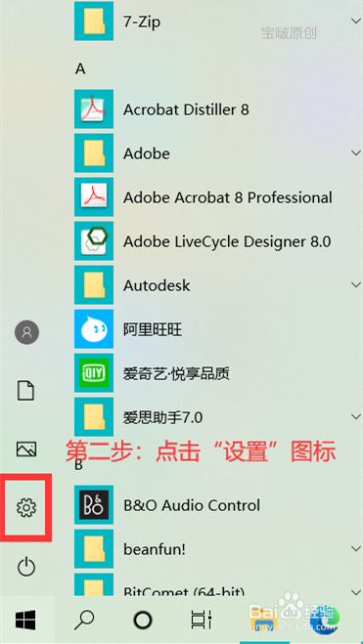Expand the 7-Zip folder chevron

(356, 21)
